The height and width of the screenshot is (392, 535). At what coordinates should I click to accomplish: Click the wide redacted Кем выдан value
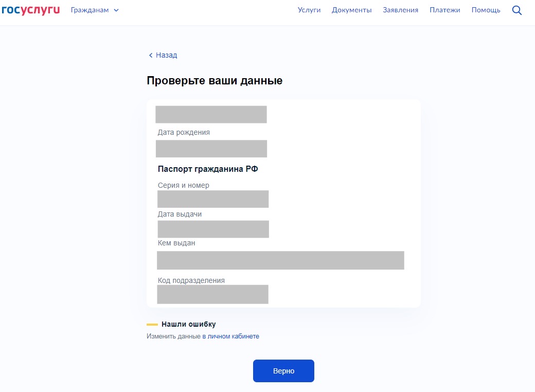280,260
